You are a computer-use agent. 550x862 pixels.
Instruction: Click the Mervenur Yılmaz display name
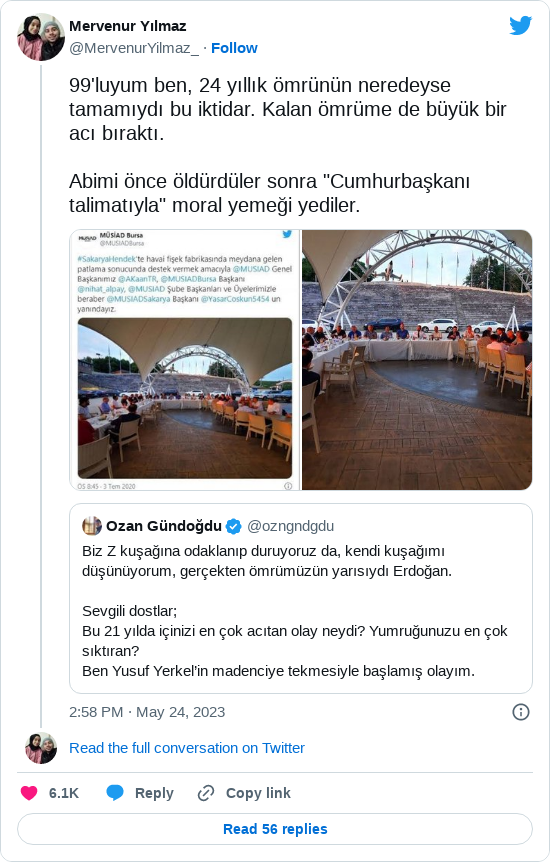(x=128, y=26)
